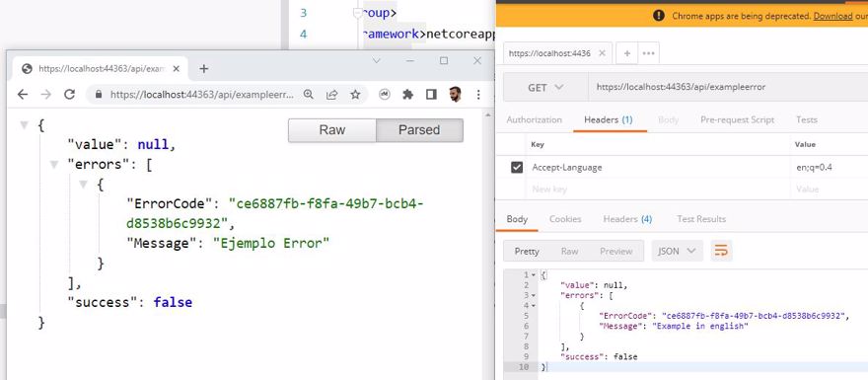
Task: Bookmark this page with star icon
Action: (x=355, y=95)
